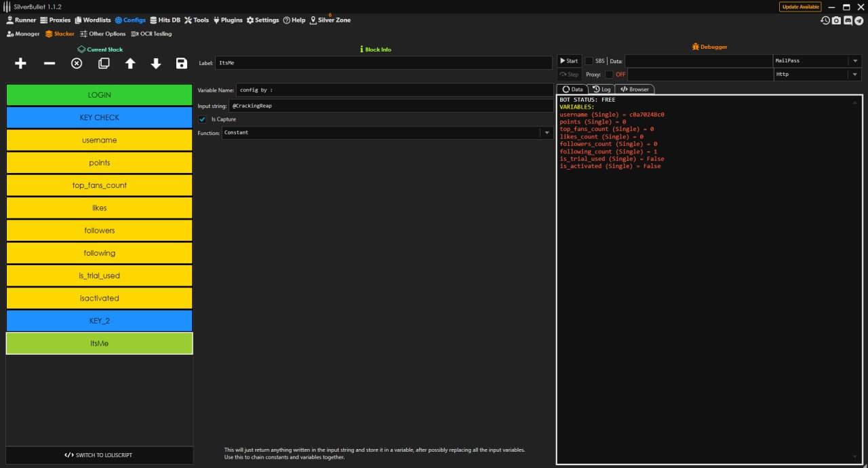This screenshot has width=868, height=468.
Task: Toggle the Proxy checkbox in the debugger
Action: click(609, 75)
